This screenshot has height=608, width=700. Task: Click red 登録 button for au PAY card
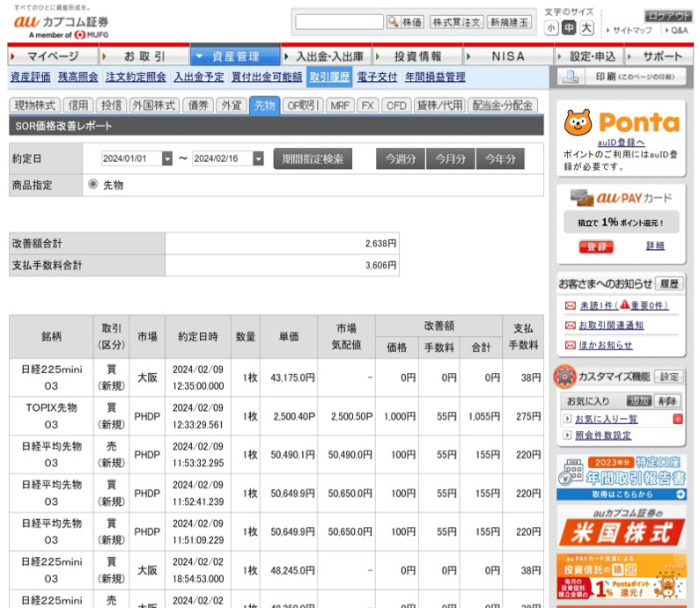click(596, 246)
